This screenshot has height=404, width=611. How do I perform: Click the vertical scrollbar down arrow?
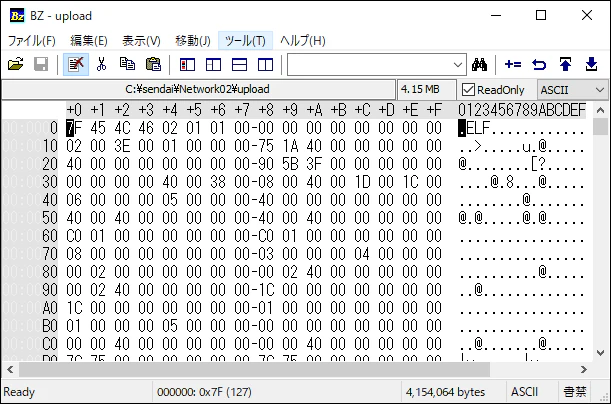click(600, 353)
